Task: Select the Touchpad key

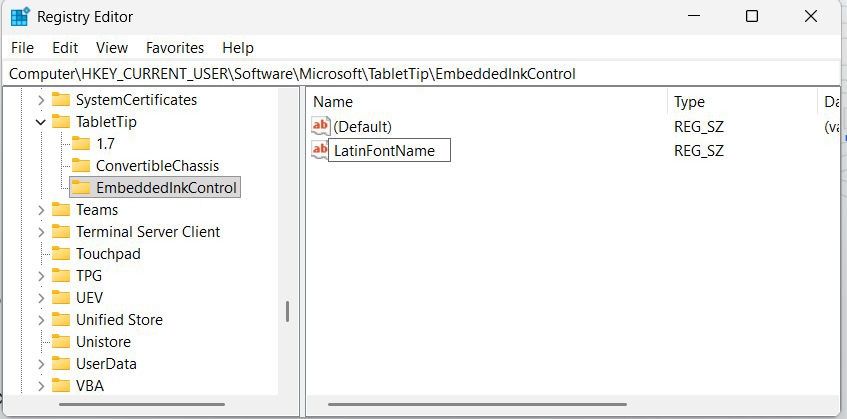Action: pos(109,254)
